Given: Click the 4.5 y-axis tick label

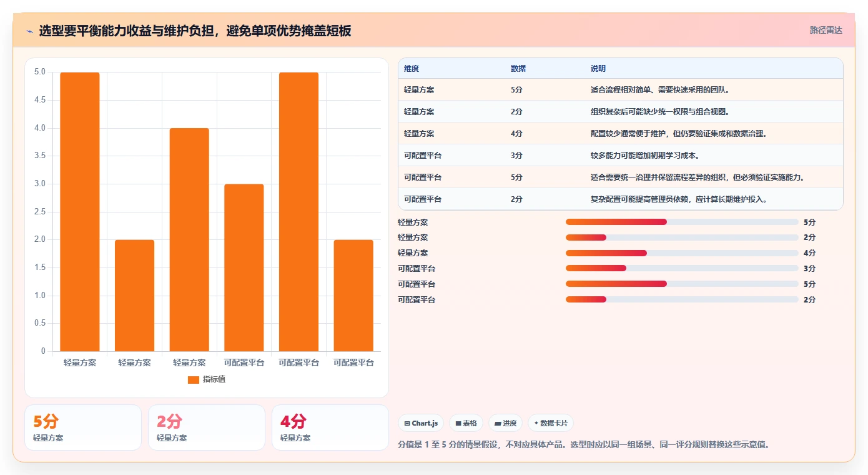Looking at the screenshot, I should (x=39, y=100).
